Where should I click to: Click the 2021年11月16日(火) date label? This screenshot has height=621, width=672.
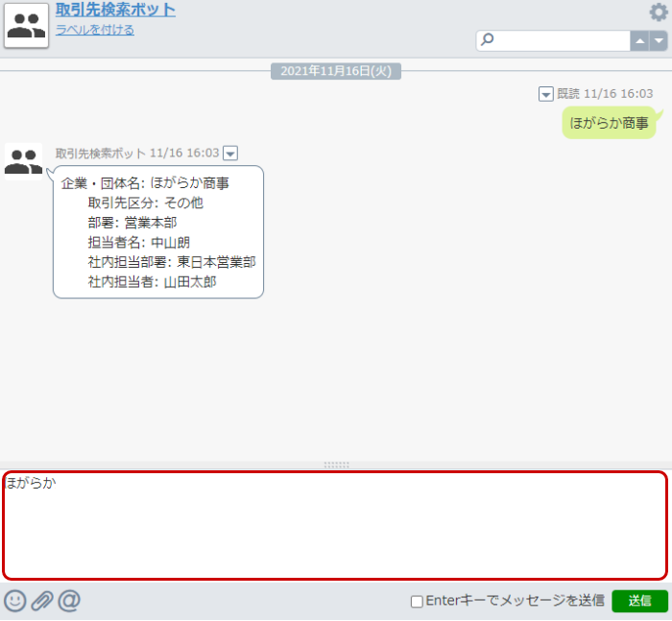point(336,71)
